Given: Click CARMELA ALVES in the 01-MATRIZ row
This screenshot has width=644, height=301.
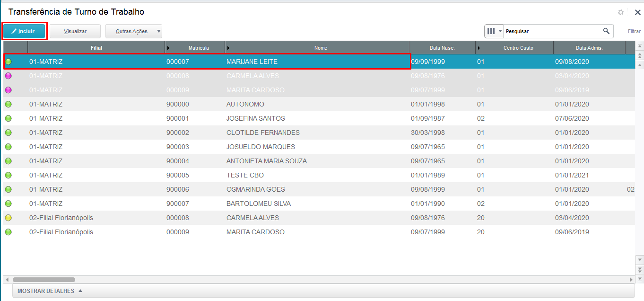Looking at the screenshot, I should (252, 76).
